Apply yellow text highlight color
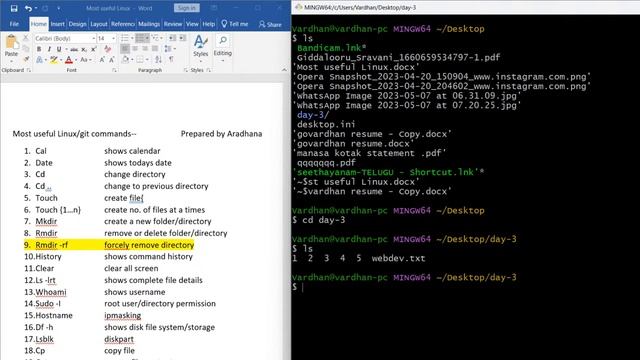The width and height of the screenshot is (640, 360). [x=53, y=60]
